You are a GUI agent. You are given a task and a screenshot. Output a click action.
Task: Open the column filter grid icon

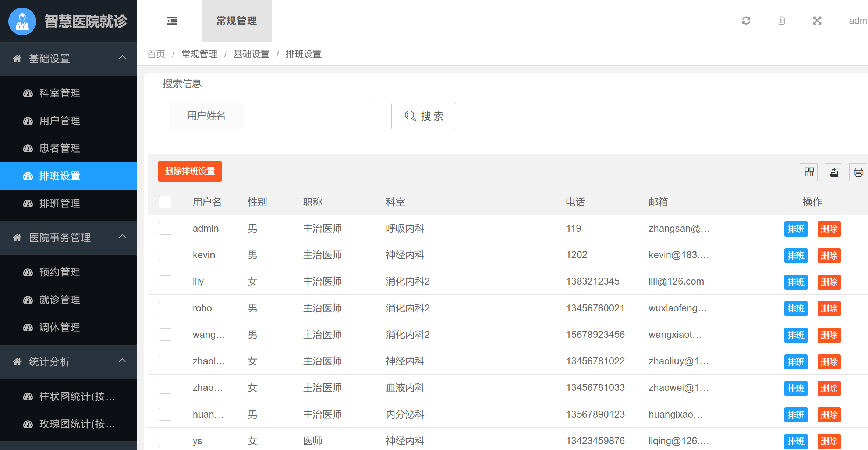click(x=809, y=172)
